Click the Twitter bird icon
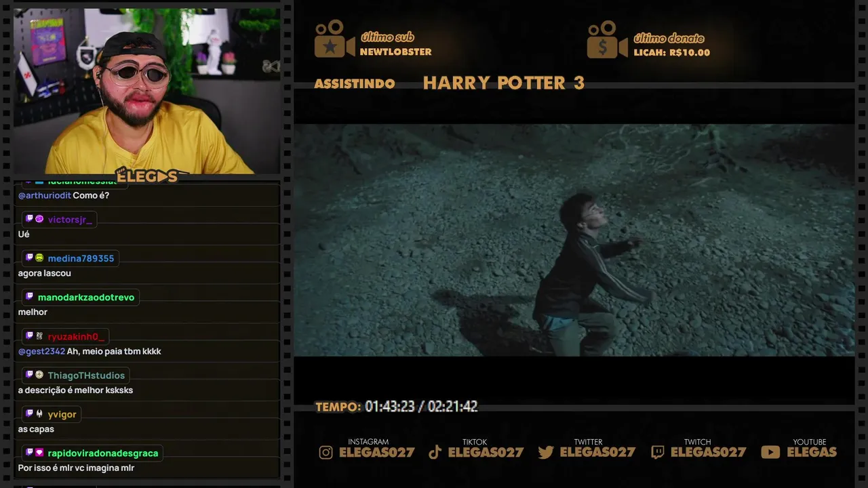Screen dimensions: 868x488 pyautogui.click(x=546, y=452)
